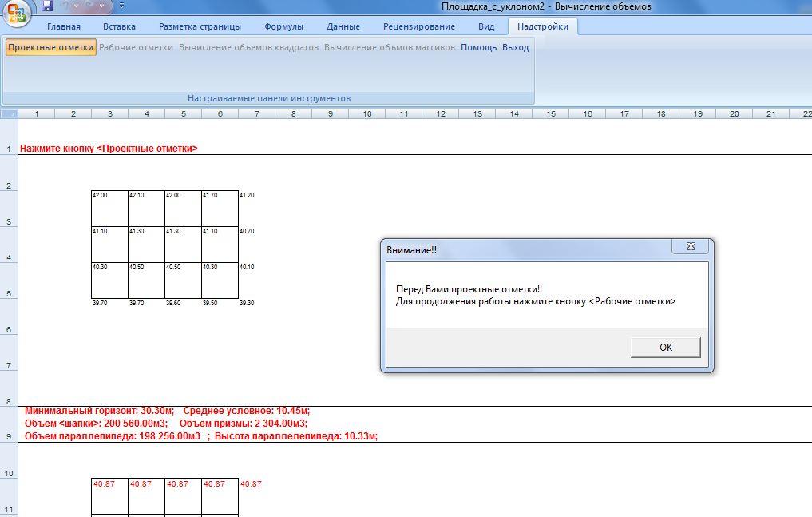This screenshot has width=812, height=517.
Task: Click the Объем призмы: 2 304.00м3 text
Action: (x=244, y=424)
